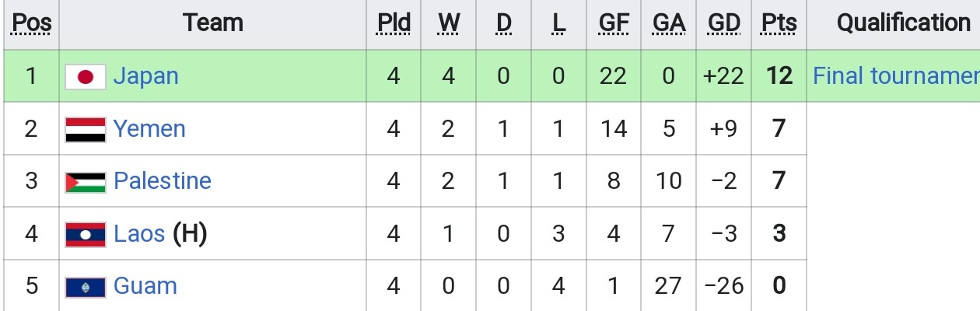Click the Palestine flag icon
The image size is (980, 311).
click(x=86, y=182)
